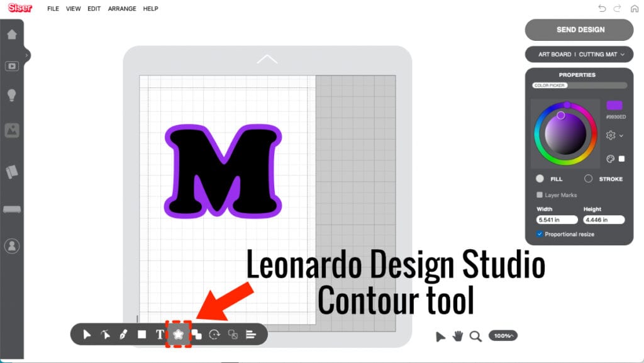Select the STROKE radio button
Viewport: 644px width, 363px height.
588,179
